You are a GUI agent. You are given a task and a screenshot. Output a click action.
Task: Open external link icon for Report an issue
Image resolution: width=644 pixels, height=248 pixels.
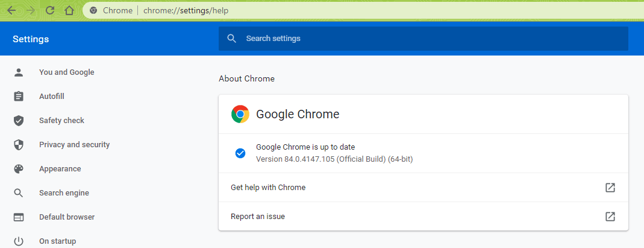pyautogui.click(x=610, y=216)
